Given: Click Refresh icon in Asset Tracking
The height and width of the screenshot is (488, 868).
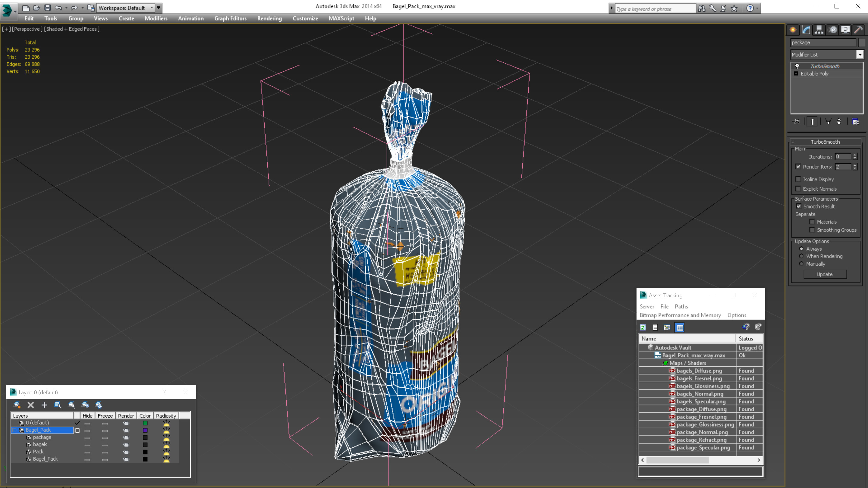Looking at the screenshot, I should tap(643, 327).
